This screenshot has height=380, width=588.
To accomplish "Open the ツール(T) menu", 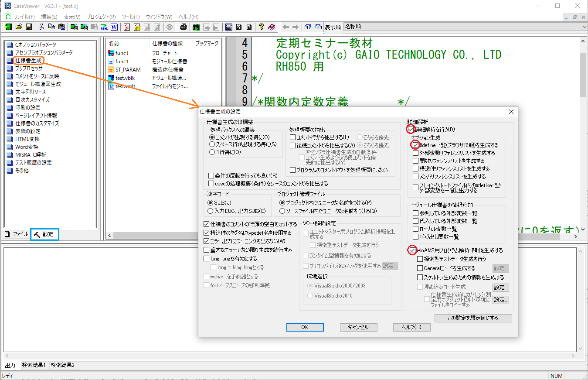I will [130, 17].
